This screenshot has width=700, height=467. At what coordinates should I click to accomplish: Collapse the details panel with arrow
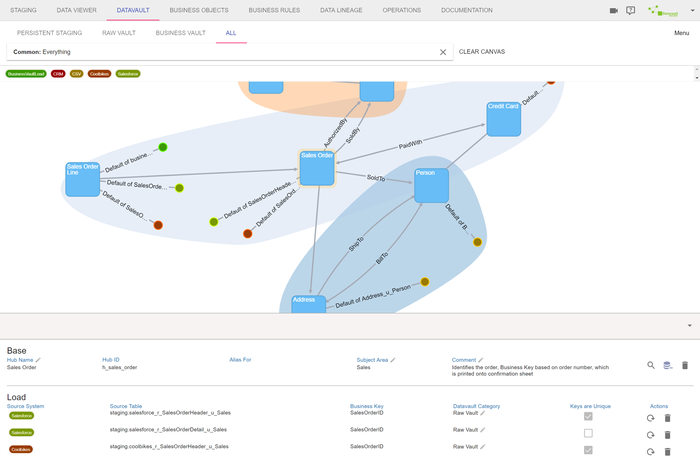[x=690, y=325]
